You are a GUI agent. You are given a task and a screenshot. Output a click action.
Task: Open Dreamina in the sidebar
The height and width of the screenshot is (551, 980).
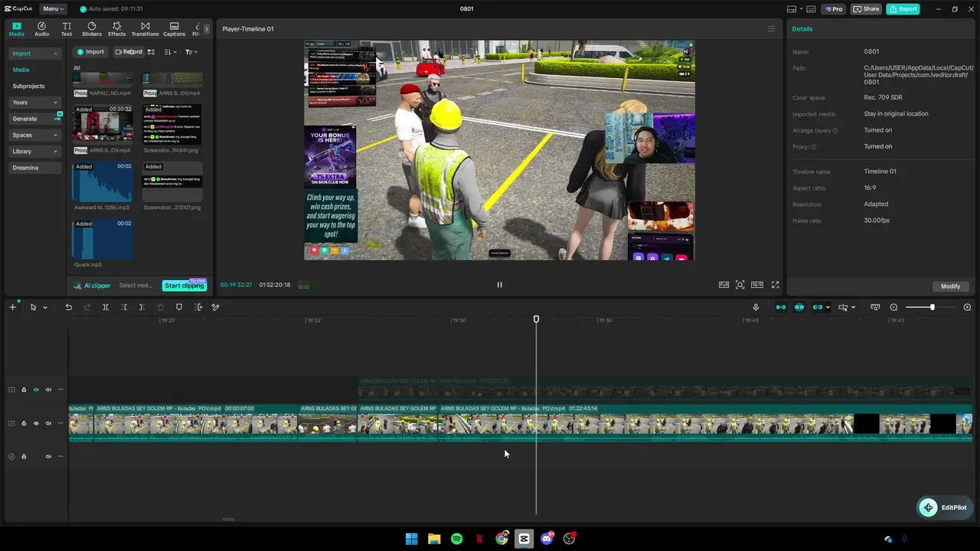point(25,168)
